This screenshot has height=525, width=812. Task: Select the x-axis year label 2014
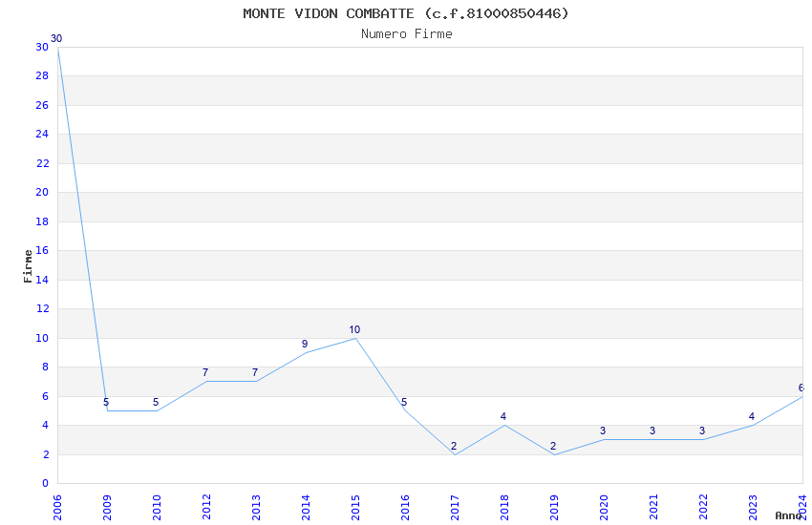coord(306,508)
